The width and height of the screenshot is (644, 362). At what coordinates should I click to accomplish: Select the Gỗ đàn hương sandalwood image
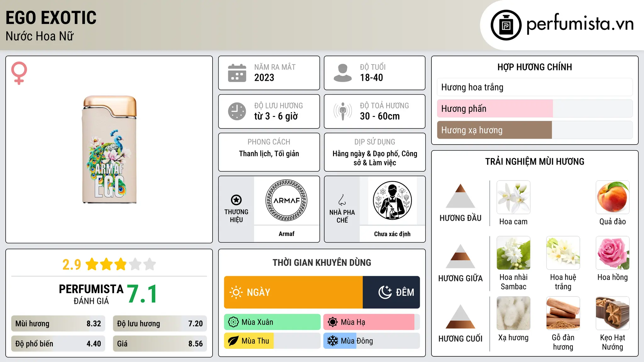563,313
